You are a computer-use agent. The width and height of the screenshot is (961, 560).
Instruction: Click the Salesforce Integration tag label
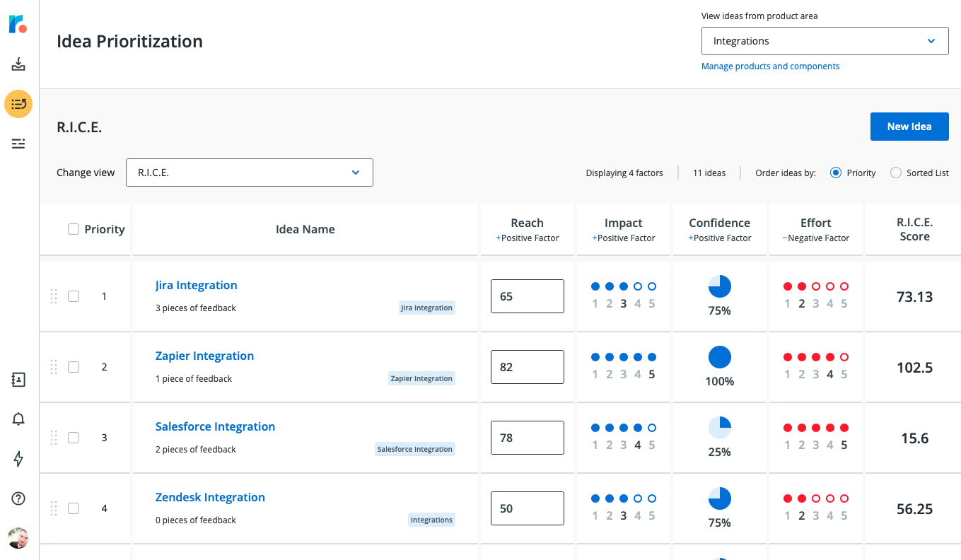(x=415, y=449)
